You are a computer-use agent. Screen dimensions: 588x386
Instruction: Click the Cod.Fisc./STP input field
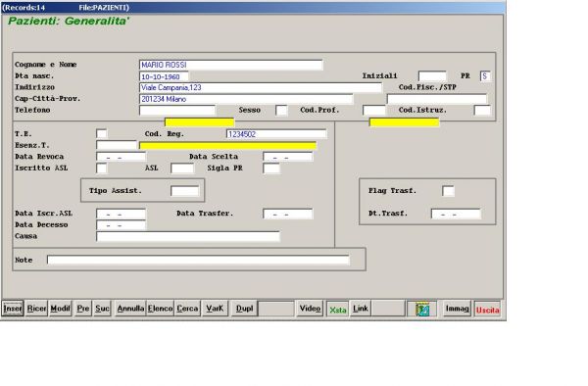[437, 99]
